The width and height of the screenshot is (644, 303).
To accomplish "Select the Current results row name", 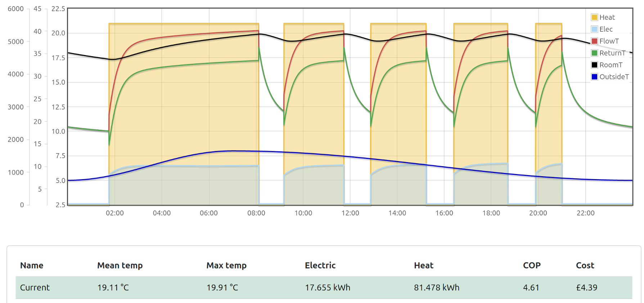I will point(35,288).
